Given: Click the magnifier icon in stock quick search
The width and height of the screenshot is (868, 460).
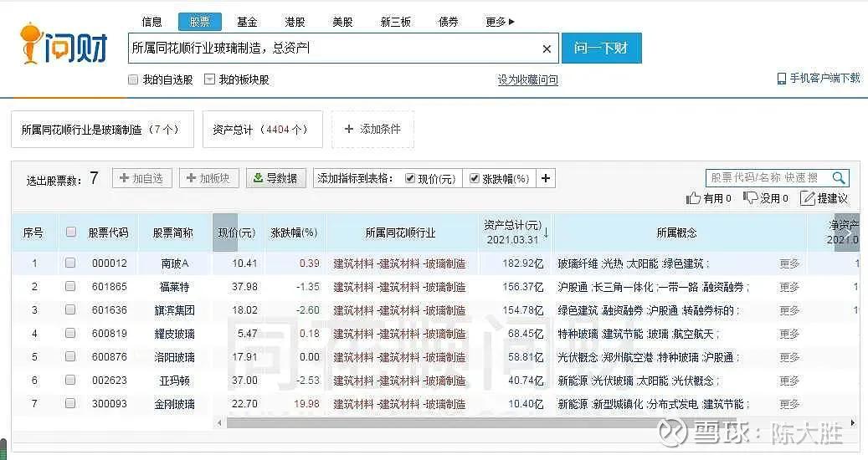Looking at the screenshot, I should pos(838,177).
